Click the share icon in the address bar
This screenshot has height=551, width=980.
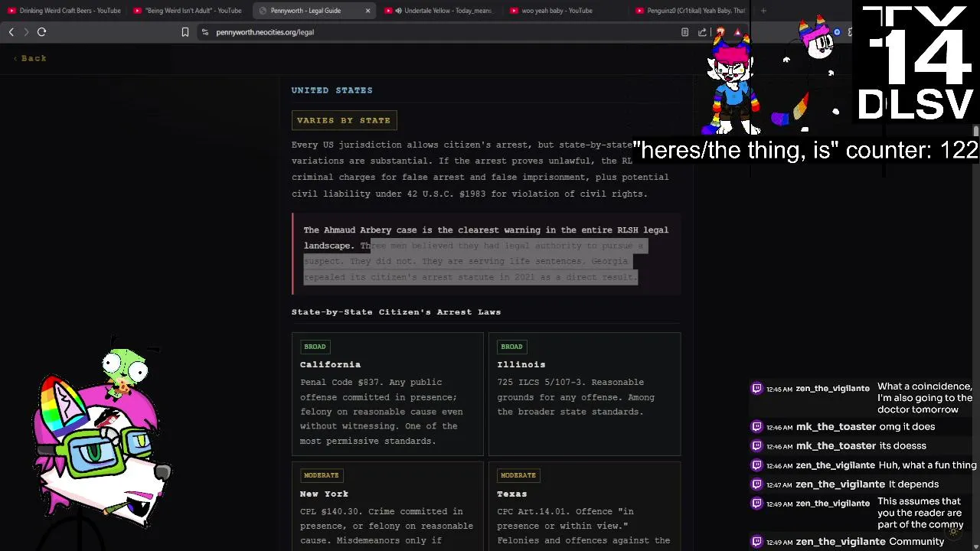tap(702, 32)
